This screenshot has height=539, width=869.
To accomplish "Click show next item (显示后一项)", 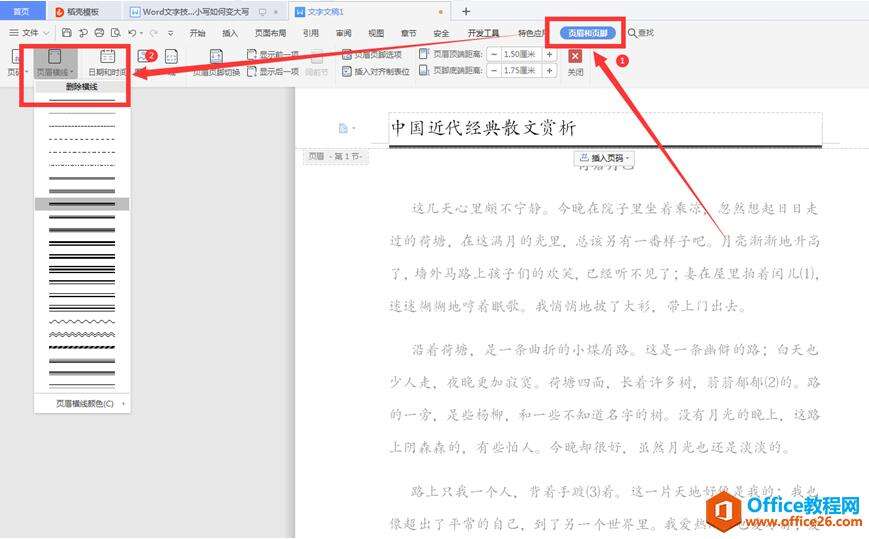I will point(273,71).
